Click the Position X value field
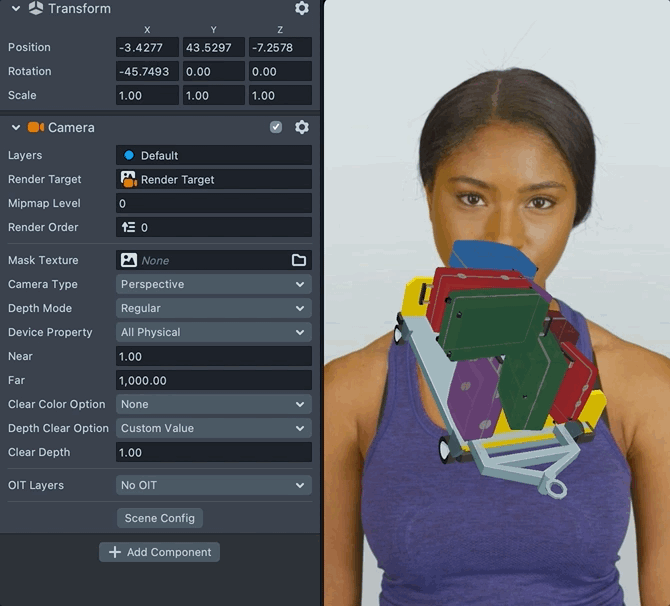 [x=147, y=47]
